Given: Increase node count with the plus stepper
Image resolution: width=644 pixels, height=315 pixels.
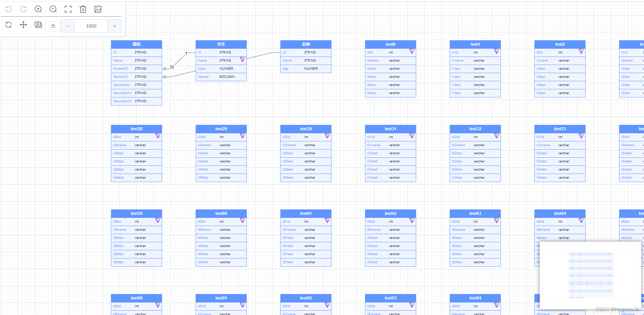Looking at the screenshot, I should (115, 26).
